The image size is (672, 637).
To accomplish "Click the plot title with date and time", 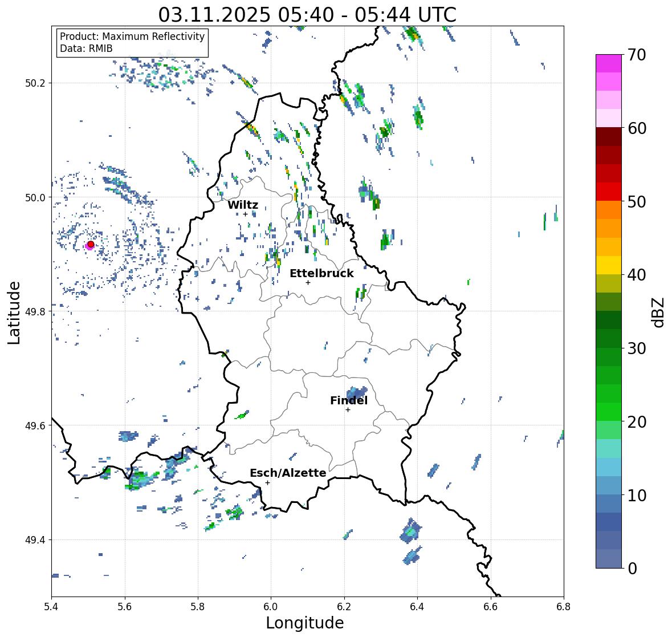I will tap(307, 15).
